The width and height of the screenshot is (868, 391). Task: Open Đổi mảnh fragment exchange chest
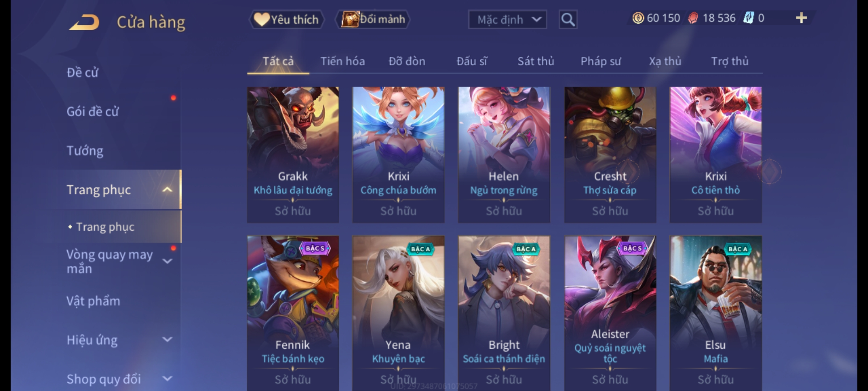(373, 20)
